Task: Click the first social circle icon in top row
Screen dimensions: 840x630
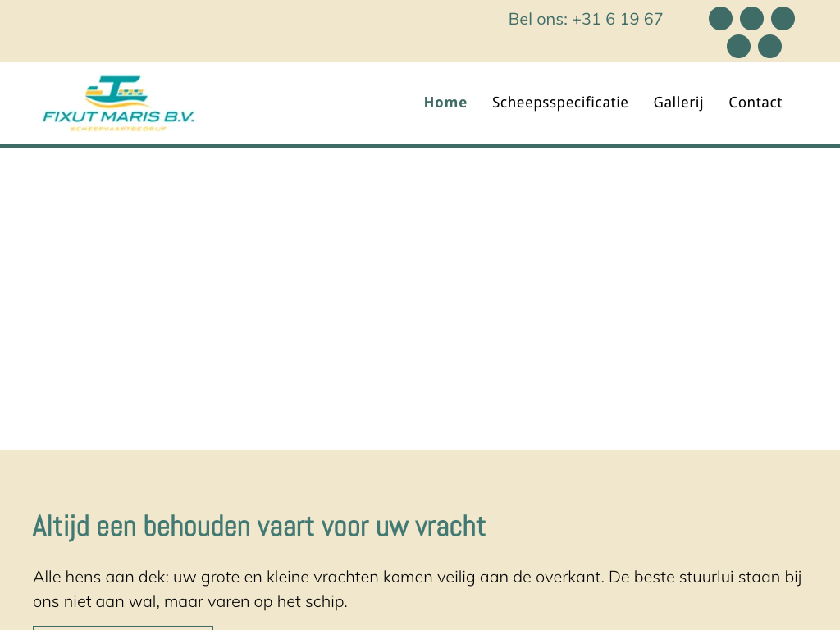Action: click(720, 19)
